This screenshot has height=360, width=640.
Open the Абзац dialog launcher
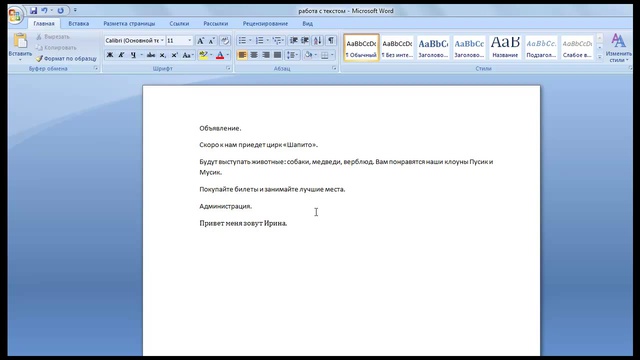pyautogui.click(x=334, y=69)
